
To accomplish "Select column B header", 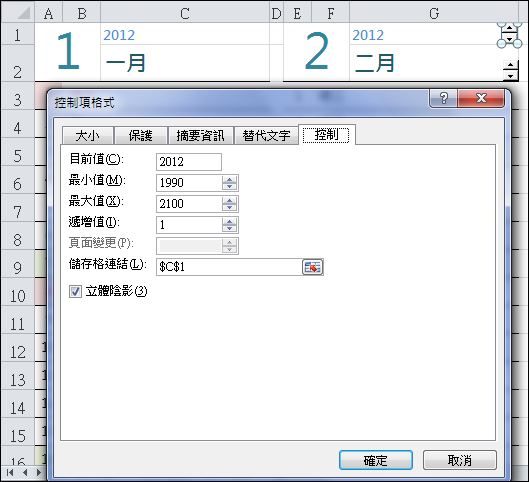I will 82,13.
